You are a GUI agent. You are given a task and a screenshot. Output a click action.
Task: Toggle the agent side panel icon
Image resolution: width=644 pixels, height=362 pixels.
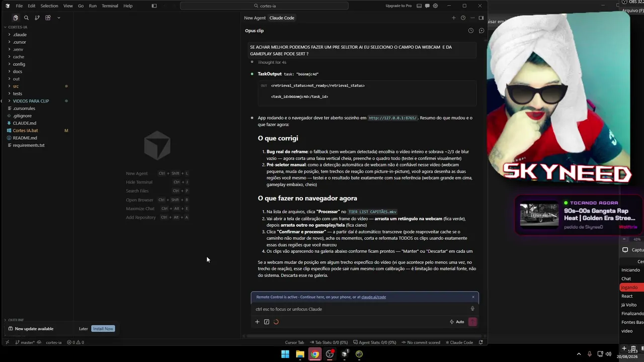click(481, 18)
